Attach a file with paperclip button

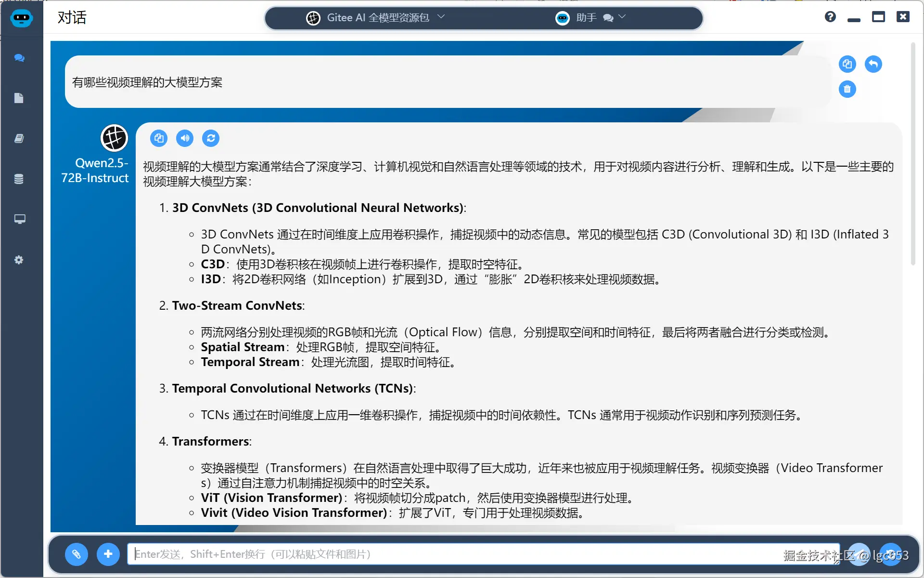pyautogui.click(x=77, y=554)
